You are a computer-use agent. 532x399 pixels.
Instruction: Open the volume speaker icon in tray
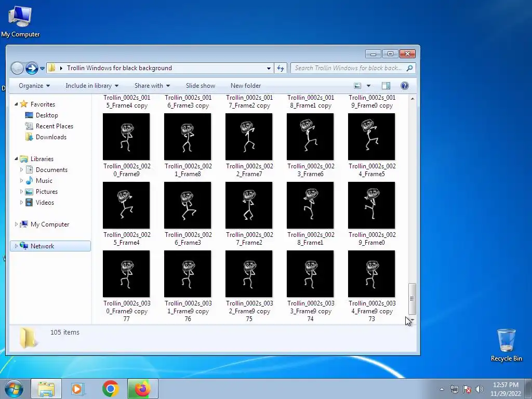click(x=480, y=389)
